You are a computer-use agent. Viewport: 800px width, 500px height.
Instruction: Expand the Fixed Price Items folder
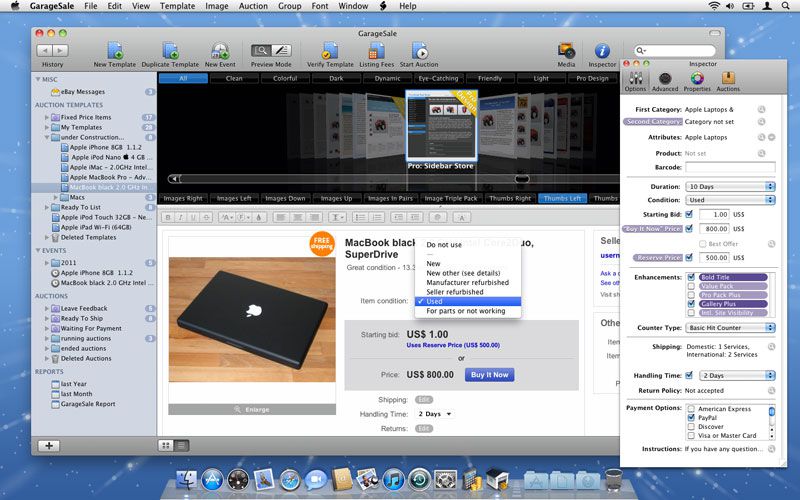[x=46, y=117]
